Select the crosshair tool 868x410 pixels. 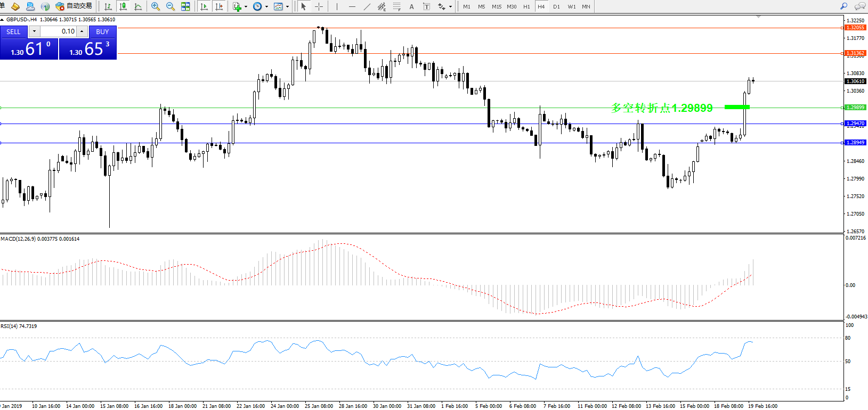(319, 6)
